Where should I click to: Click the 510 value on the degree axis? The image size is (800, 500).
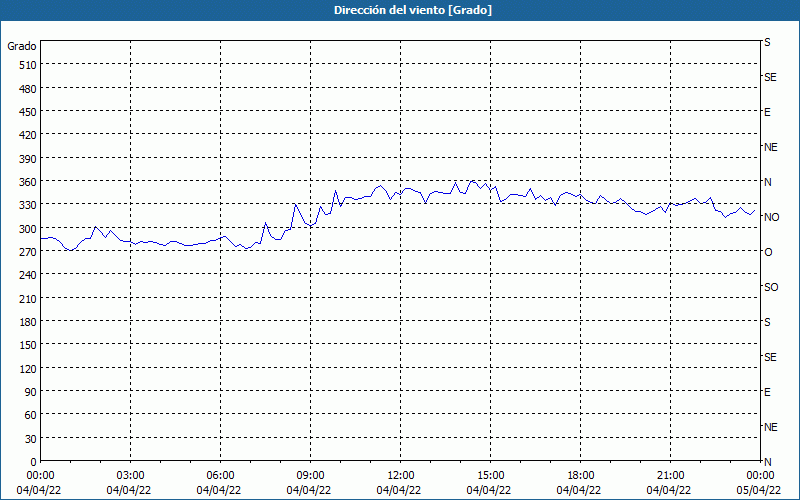pos(28,65)
